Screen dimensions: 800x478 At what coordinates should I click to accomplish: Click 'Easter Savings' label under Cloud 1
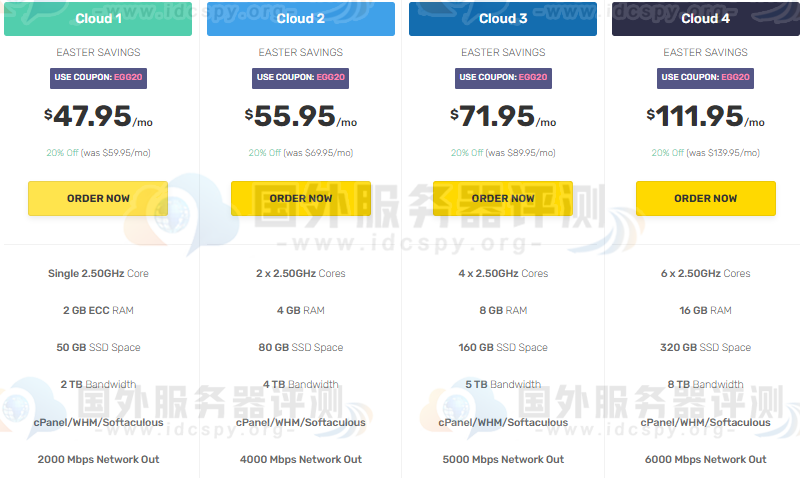[x=98, y=52]
